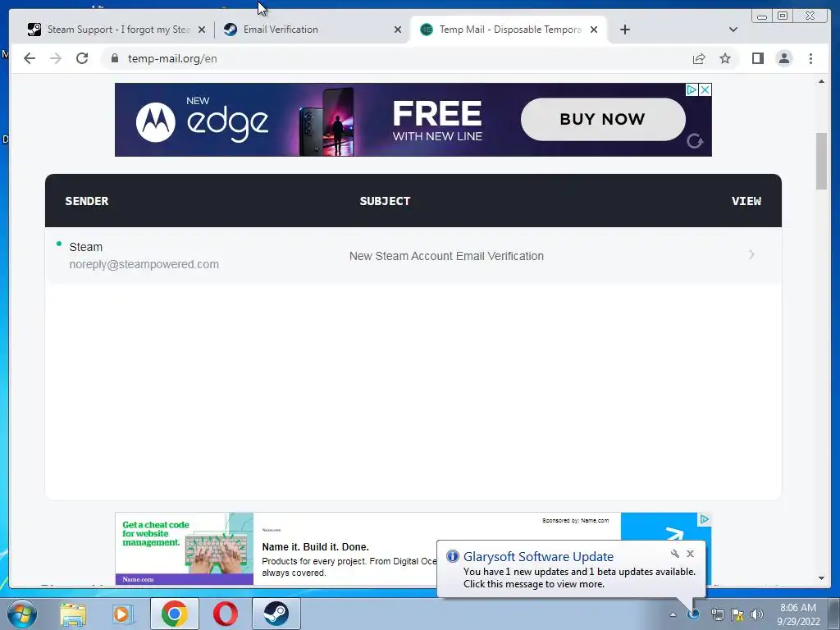Reload the temp-mail page
The height and width of the screenshot is (630, 840).
(x=82, y=58)
